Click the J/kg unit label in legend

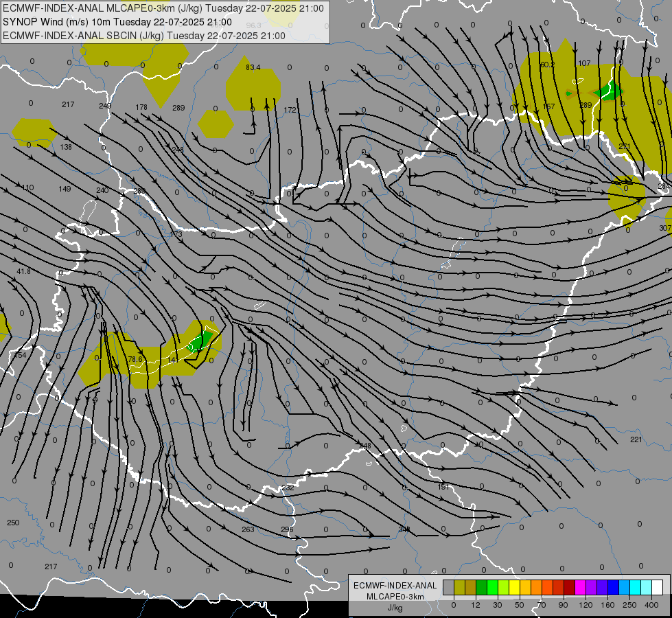[395, 608]
